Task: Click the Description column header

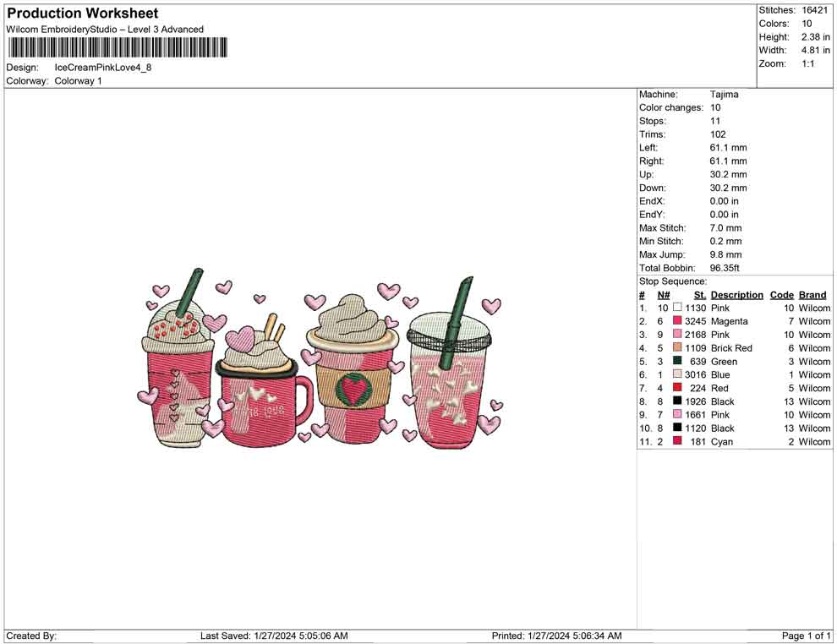Action: [x=736, y=294]
